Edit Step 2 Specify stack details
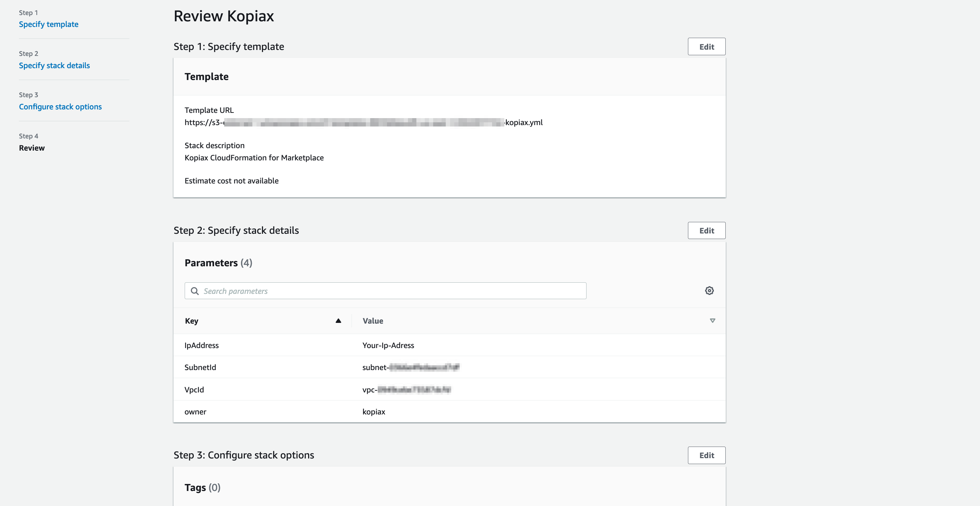980x506 pixels. click(706, 230)
